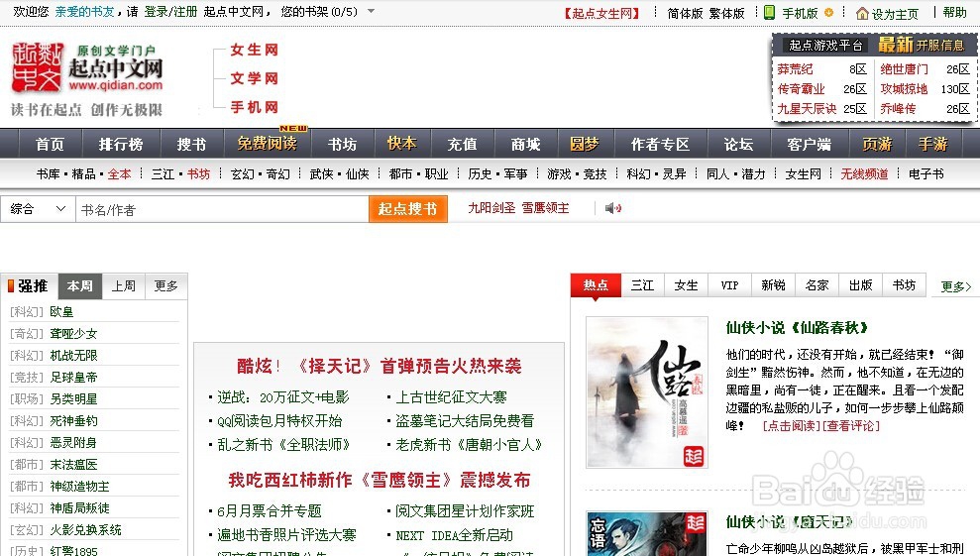Viewport: 980px width, 556px height.
Task: Select the 三江 tab in hot panel
Action: click(642, 285)
